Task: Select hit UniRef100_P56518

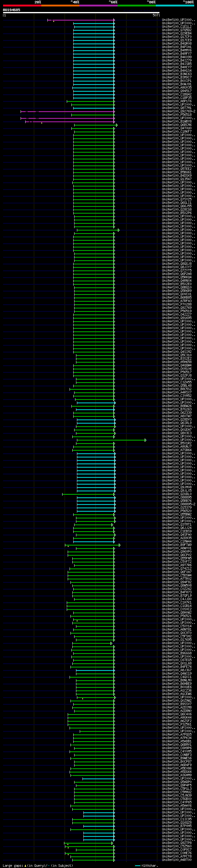Action: pyautogui.click(x=177, y=115)
